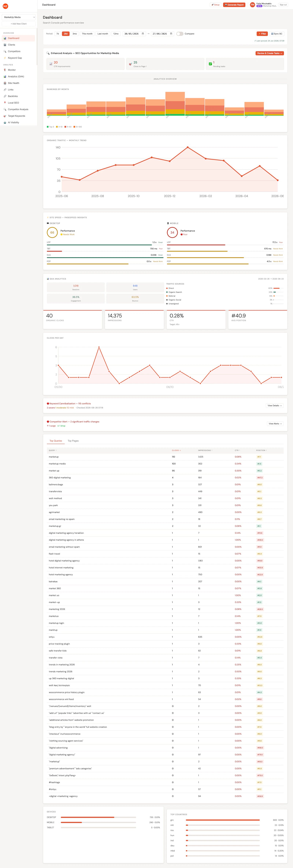
Task: Select the Keyword Gap lightning icon
Action: click(x=5, y=58)
